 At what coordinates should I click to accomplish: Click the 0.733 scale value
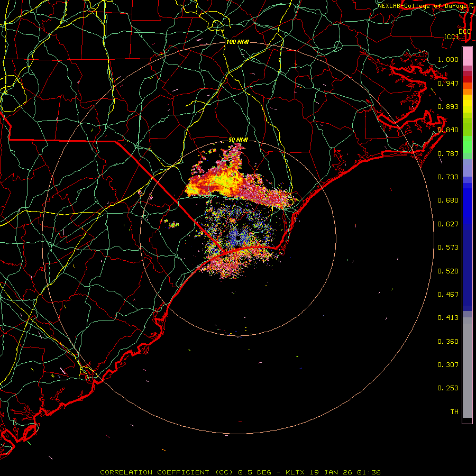click(448, 177)
